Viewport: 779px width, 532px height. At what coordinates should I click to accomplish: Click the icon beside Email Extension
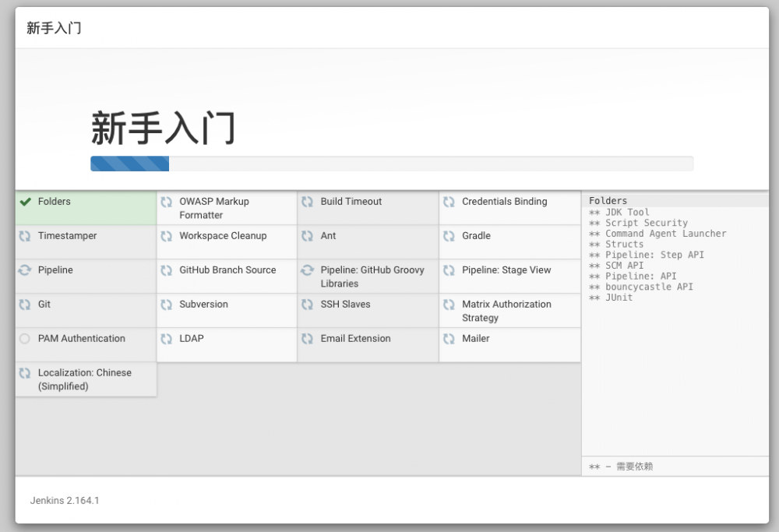[x=307, y=338]
